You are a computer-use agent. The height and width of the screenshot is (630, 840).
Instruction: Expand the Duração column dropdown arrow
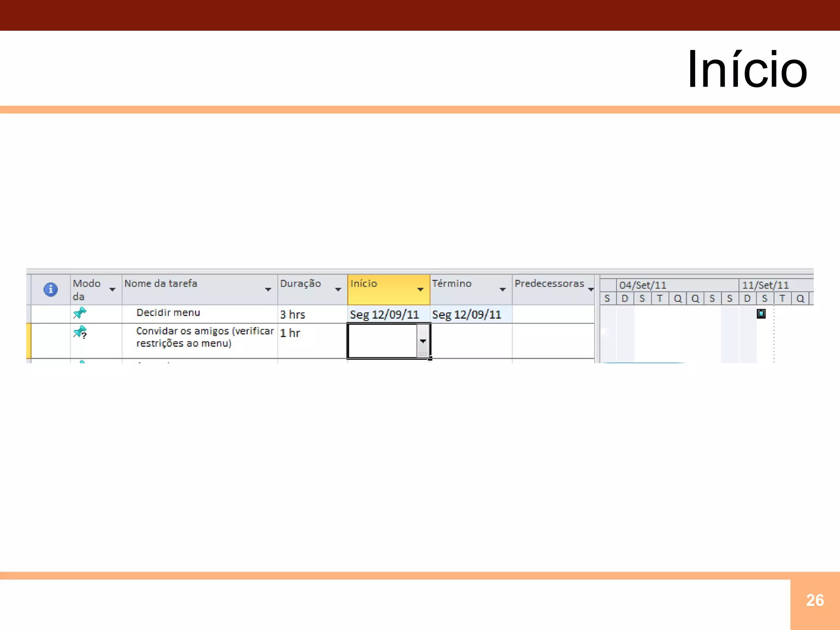pos(338,290)
